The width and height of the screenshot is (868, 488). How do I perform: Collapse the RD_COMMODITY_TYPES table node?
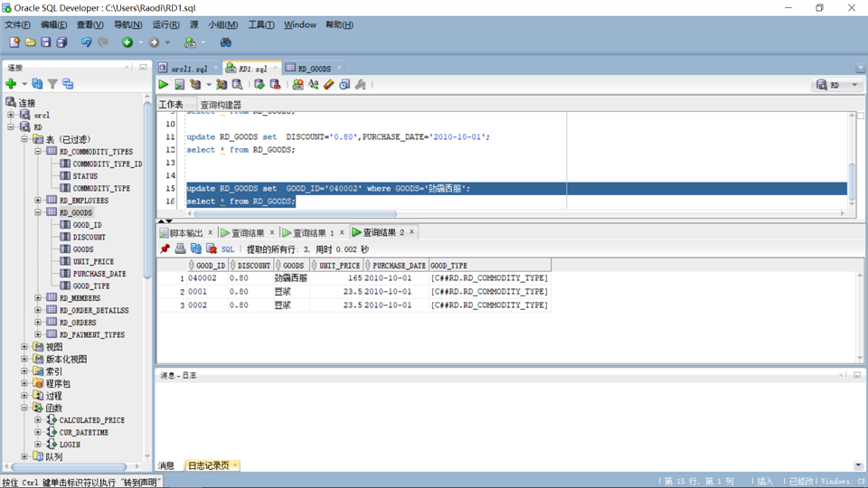(x=38, y=151)
